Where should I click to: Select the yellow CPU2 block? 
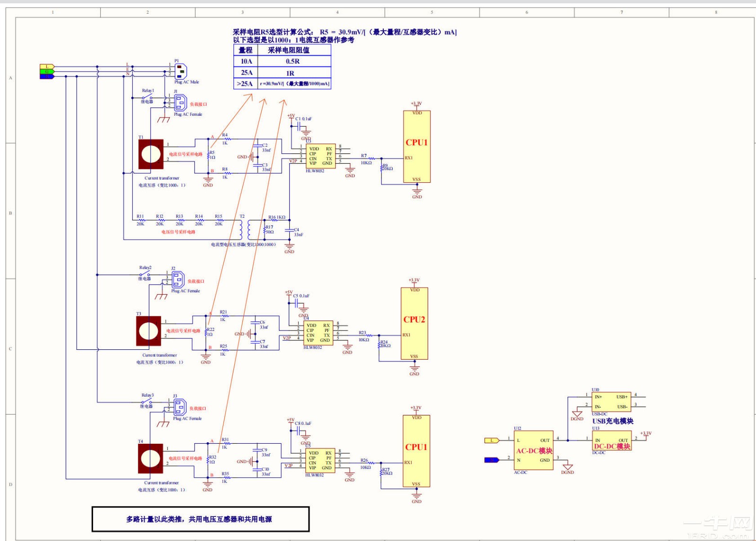pyautogui.click(x=414, y=324)
